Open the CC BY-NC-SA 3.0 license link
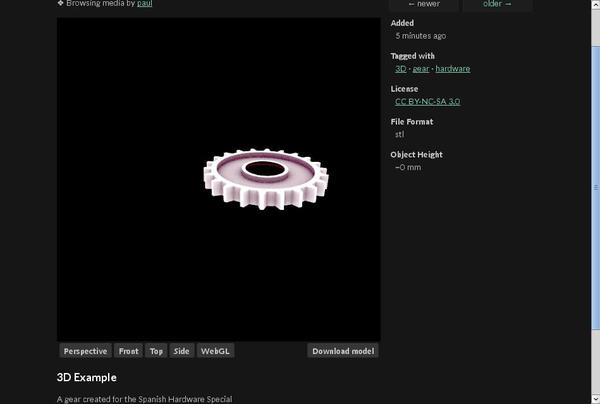The image size is (600, 404). [427, 102]
